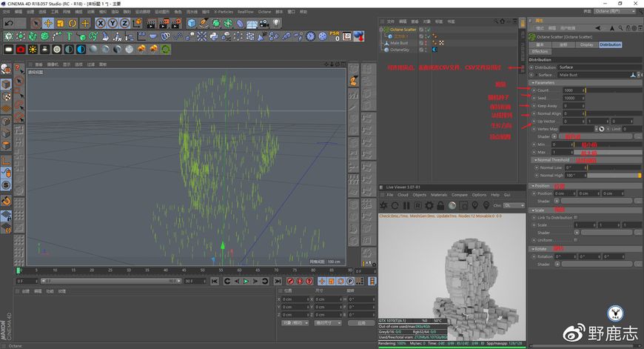Image resolution: width=644 pixels, height=349 pixels.
Task: Click the Floor grid object icon
Action: tap(252, 23)
